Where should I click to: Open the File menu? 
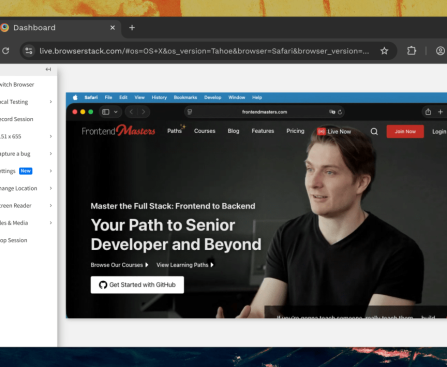[x=108, y=97]
